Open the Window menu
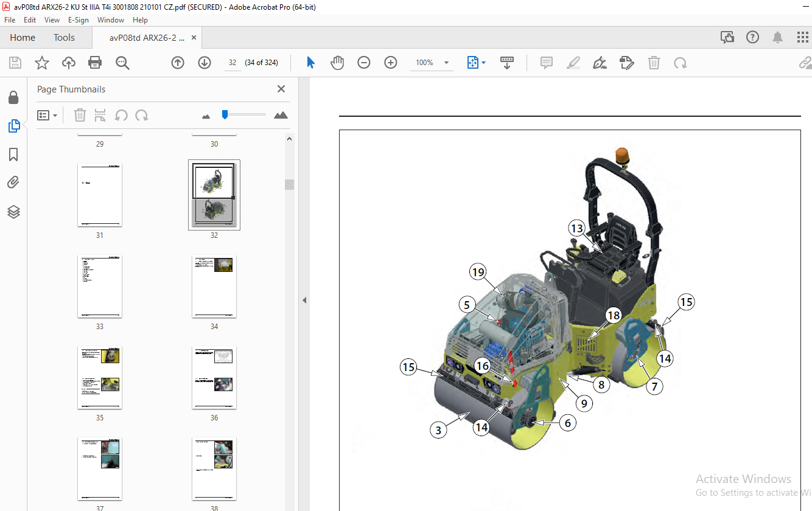 click(x=111, y=20)
